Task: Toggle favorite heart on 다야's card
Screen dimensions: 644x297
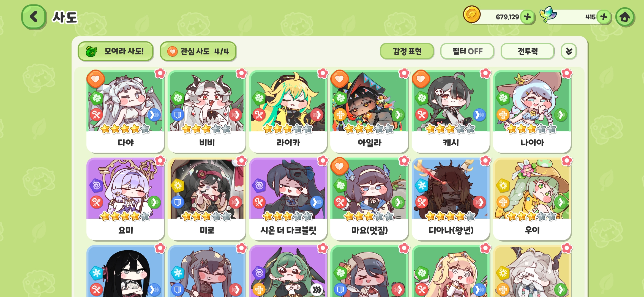Action: tap(95, 79)
